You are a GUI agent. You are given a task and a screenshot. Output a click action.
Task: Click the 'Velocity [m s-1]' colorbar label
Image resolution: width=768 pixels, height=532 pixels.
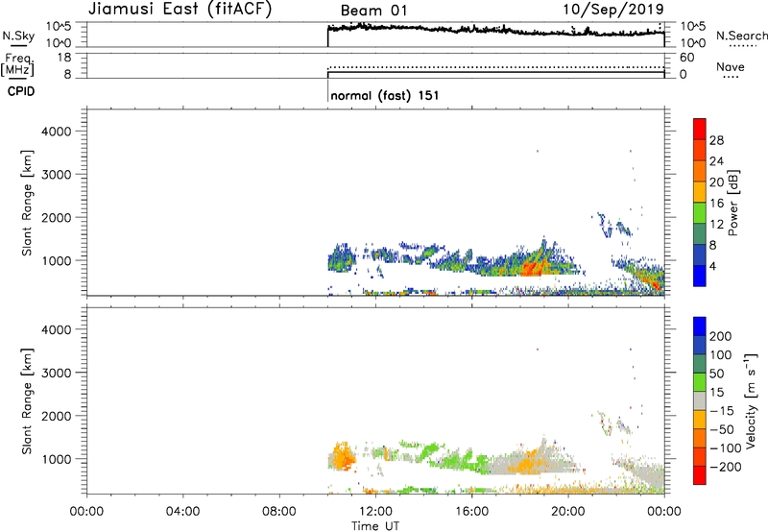751,400
